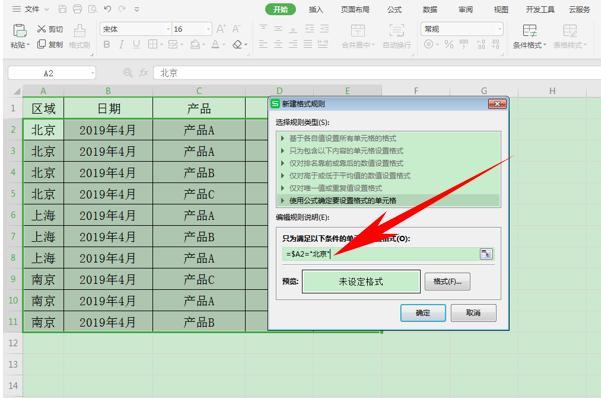Click the Align Top icon

click(263, 28)
